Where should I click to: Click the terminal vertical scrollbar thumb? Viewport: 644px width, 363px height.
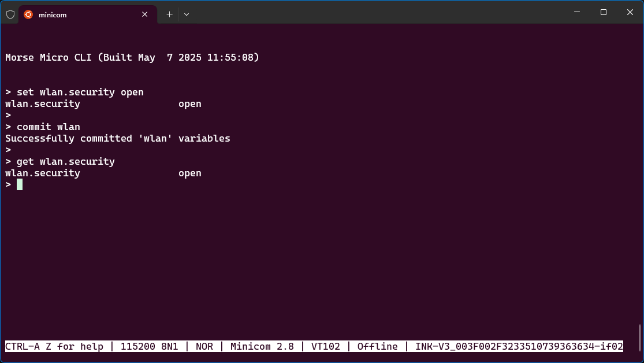[x=640, y=338]
